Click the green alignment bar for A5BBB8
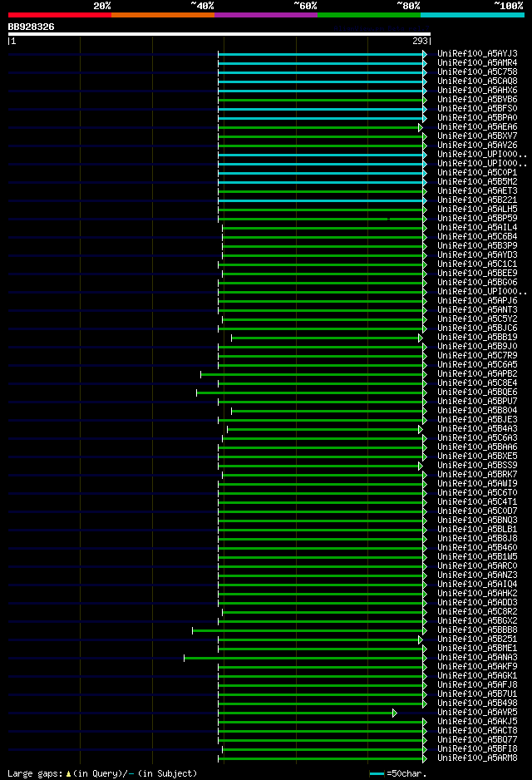Viewport: 532px width, 780px height. click(x=308, y=631)
